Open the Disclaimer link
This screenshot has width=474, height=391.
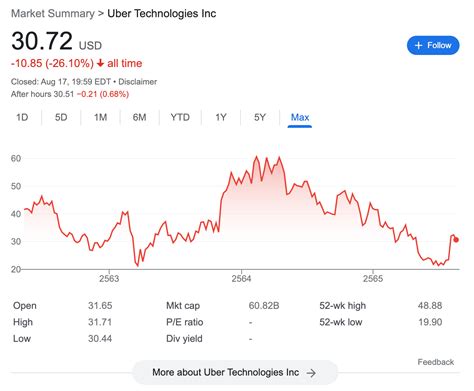[138, 82]
